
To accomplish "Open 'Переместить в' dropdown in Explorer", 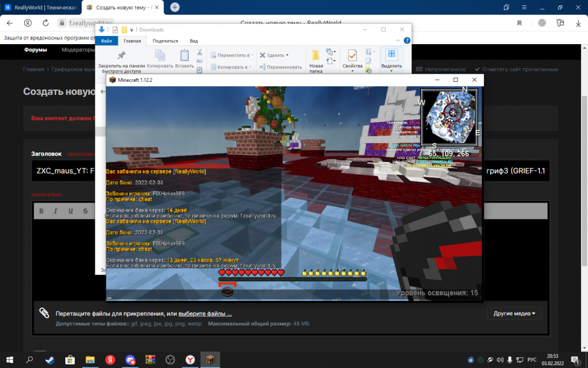I will point(232,55).
